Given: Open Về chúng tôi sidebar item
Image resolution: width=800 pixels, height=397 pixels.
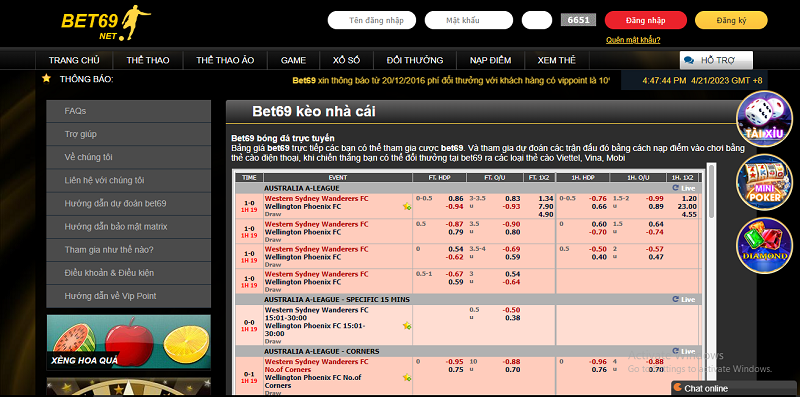Looking at the screenshot, I should pyautogui.click(x=129, y=157).
